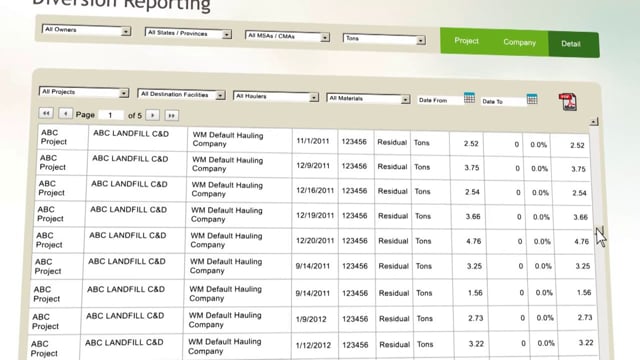
Task: Go to the first page
Action: click(46, 113)
